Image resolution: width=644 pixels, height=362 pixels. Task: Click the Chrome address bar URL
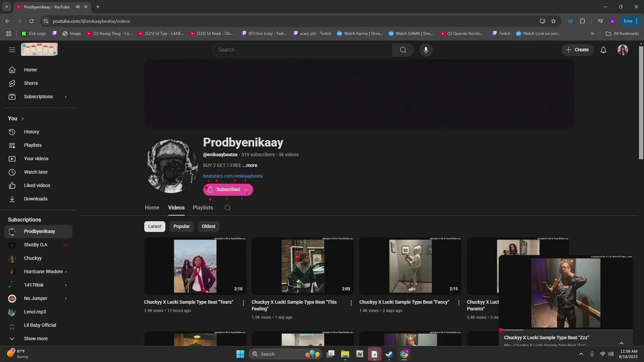[x=91, y=21]
